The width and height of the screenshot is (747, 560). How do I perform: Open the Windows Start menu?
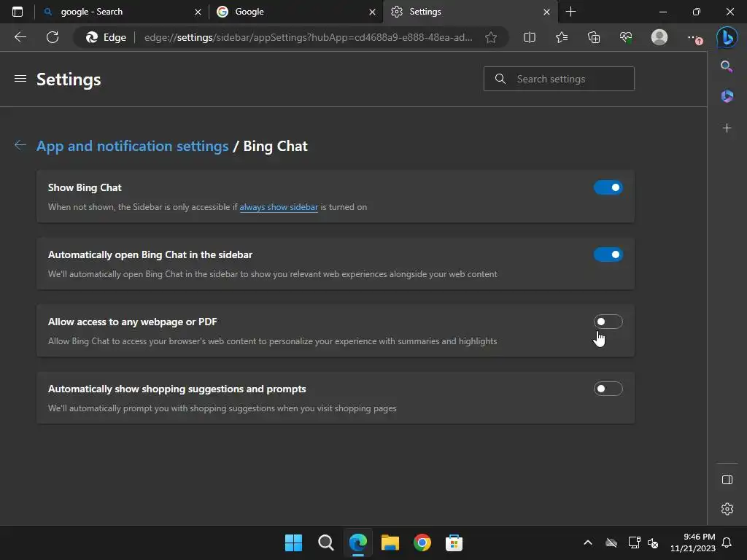(293, 542)
